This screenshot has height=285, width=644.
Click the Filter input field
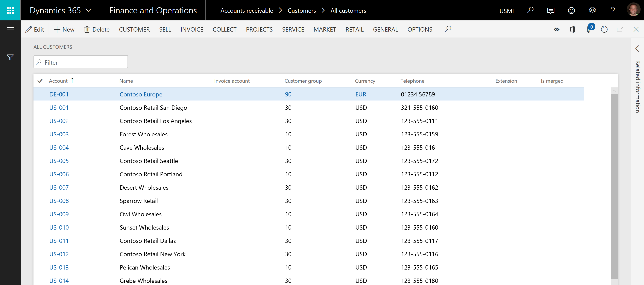coord(80,62)
